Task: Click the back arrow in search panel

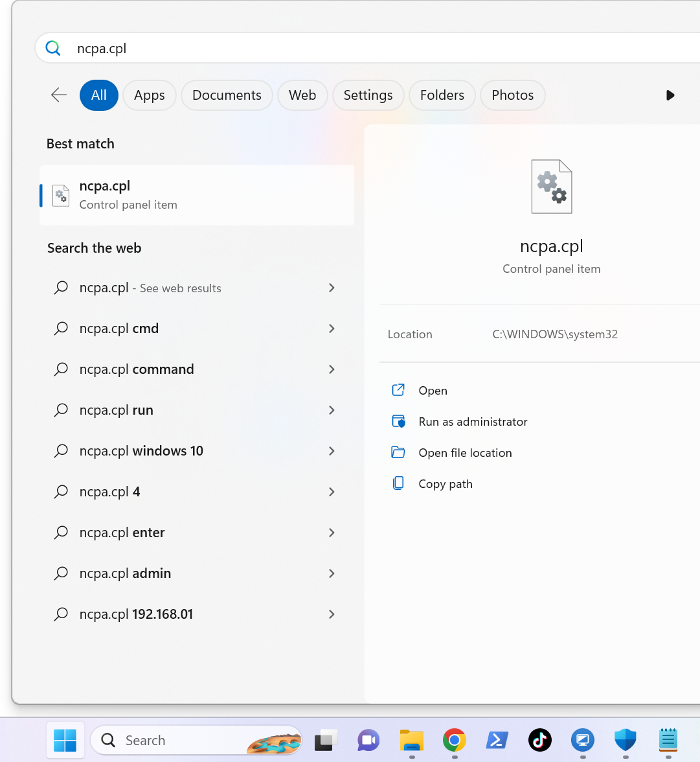Action: coord(59,95)
